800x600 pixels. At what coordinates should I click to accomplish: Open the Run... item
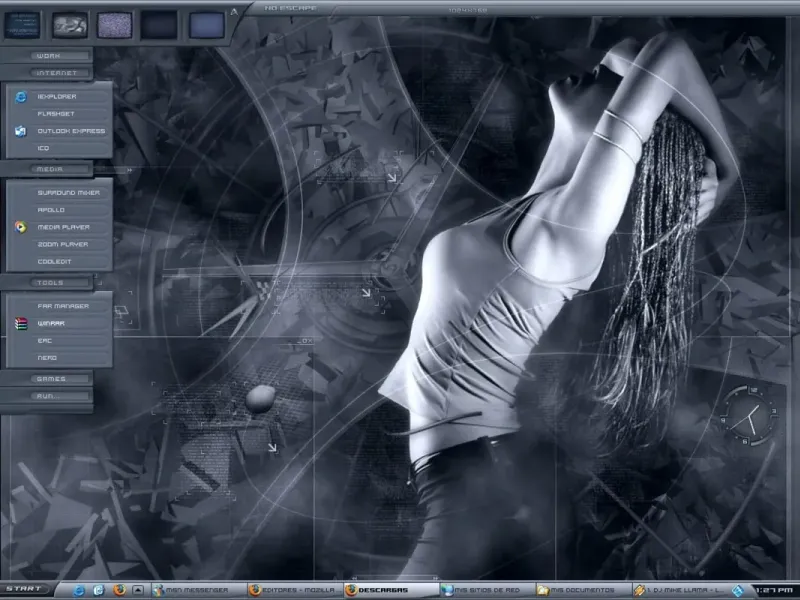pos(48,396)
